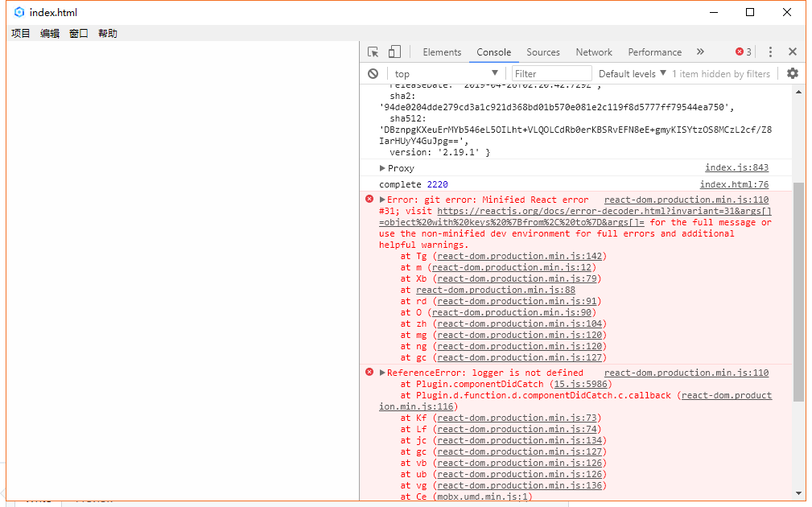Minimize the index.html window
Image resolution: width=812 pixels, height=507 pixels.
click(x=714, y=12)
